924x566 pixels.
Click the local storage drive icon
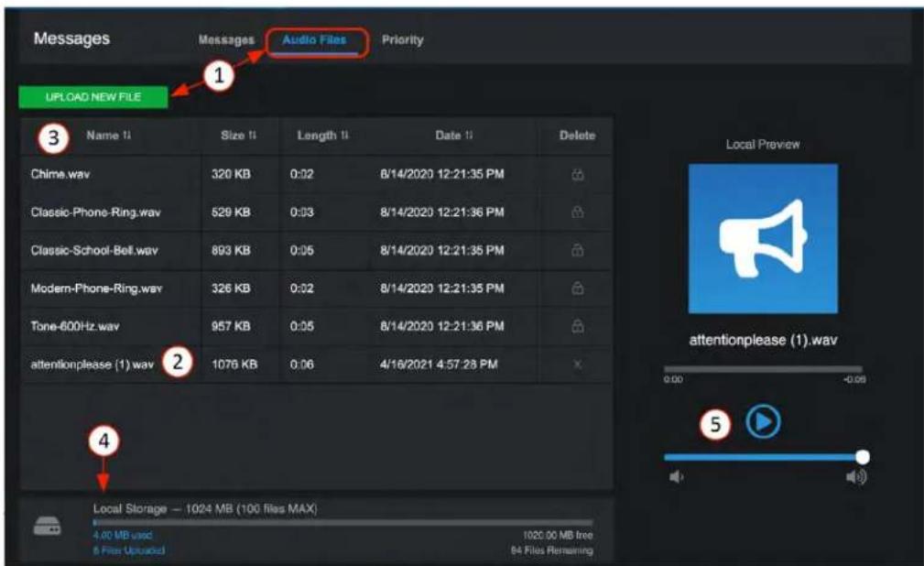tap(47, 526)
